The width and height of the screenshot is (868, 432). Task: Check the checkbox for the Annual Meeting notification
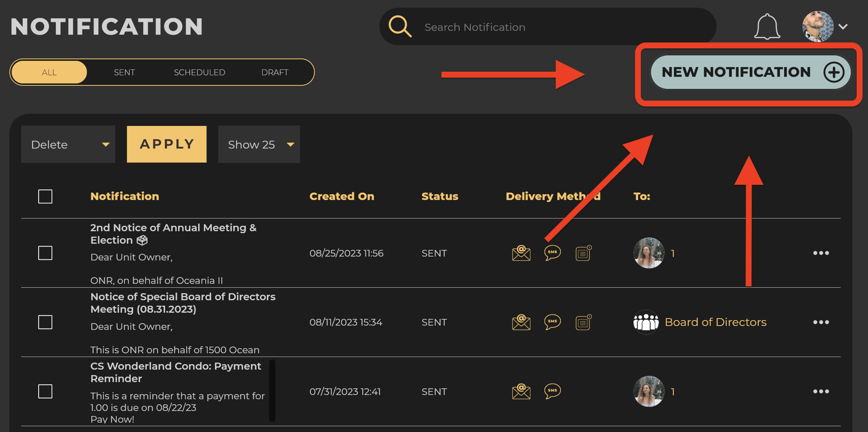pos(45,253)
